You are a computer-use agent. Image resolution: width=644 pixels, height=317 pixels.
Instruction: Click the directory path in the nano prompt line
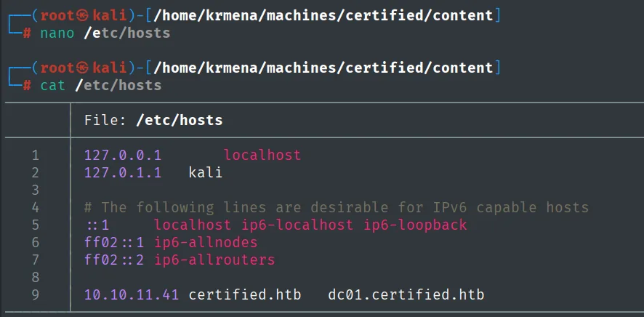(x=323, y=15)
